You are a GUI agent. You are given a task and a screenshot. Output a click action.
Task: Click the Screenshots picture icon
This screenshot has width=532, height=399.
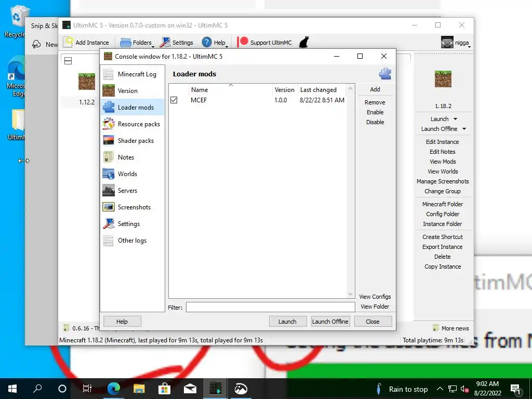click(109, 207)
